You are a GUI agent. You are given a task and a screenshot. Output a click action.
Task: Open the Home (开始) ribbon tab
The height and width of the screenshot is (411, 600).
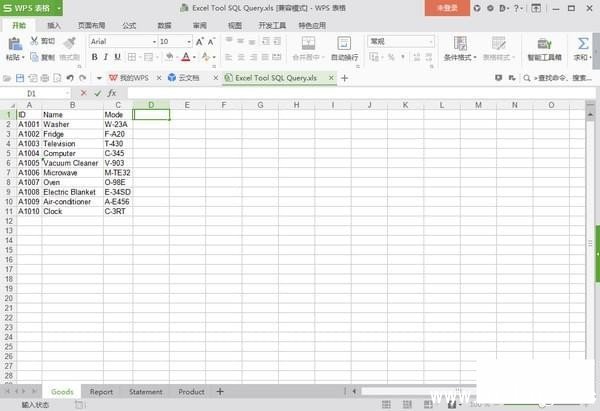point(19,25)
